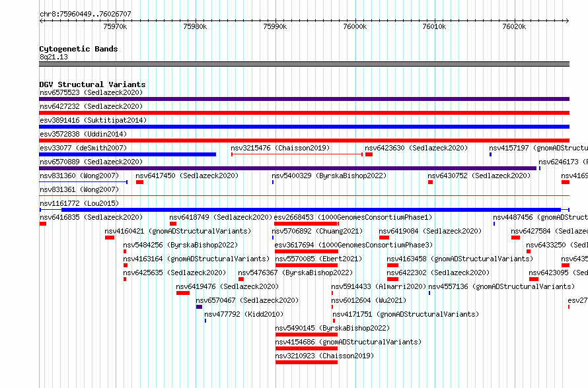Open nsv3215476 (Chaisson2019) variant label
The width and height of the screenshot is (588, 388).
coord(280,148)
